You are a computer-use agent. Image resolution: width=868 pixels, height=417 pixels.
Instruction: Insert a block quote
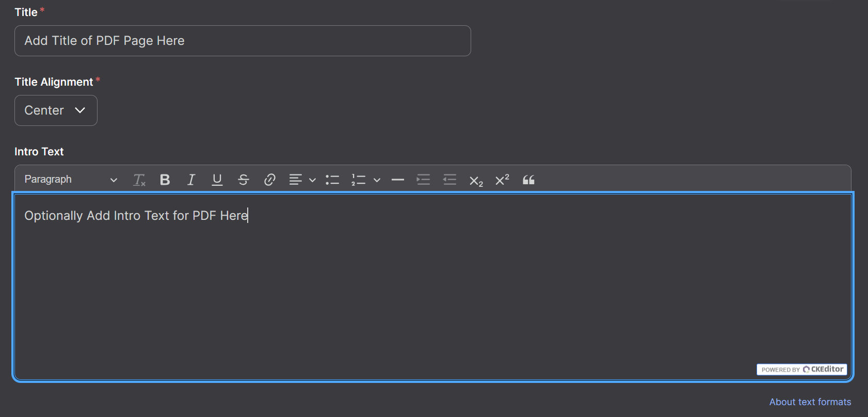tap(528, 180)
